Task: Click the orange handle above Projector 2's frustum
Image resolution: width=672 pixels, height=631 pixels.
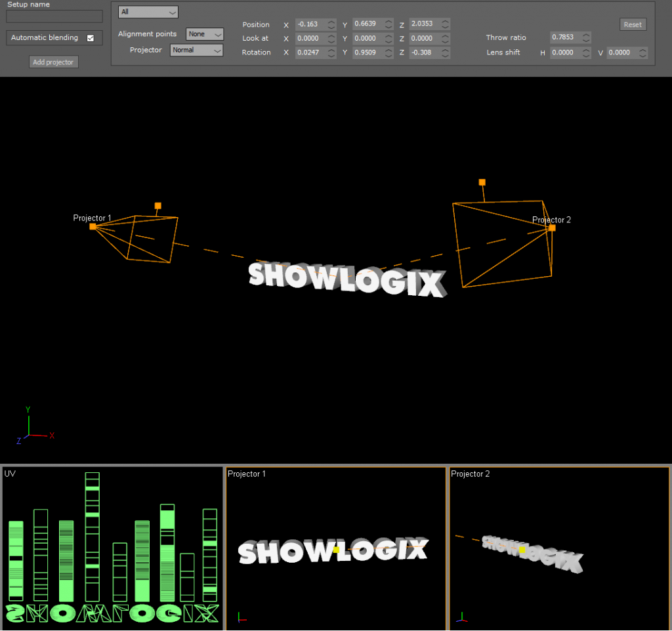Action: coord(482,182)
